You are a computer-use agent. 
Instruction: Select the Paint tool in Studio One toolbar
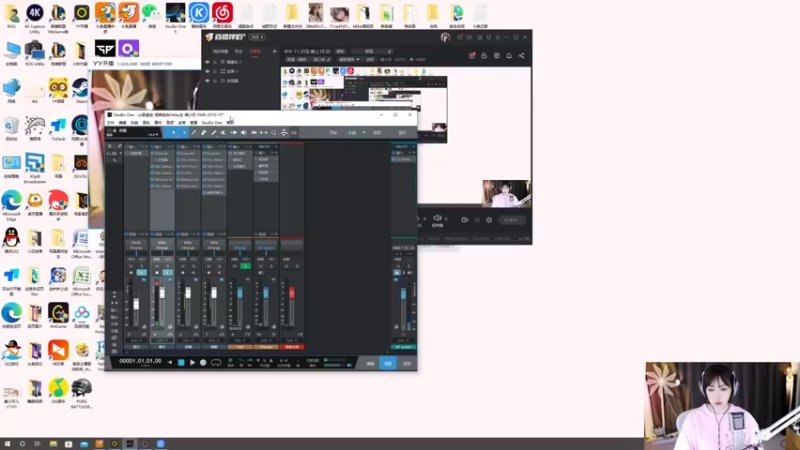click(213, 133)
